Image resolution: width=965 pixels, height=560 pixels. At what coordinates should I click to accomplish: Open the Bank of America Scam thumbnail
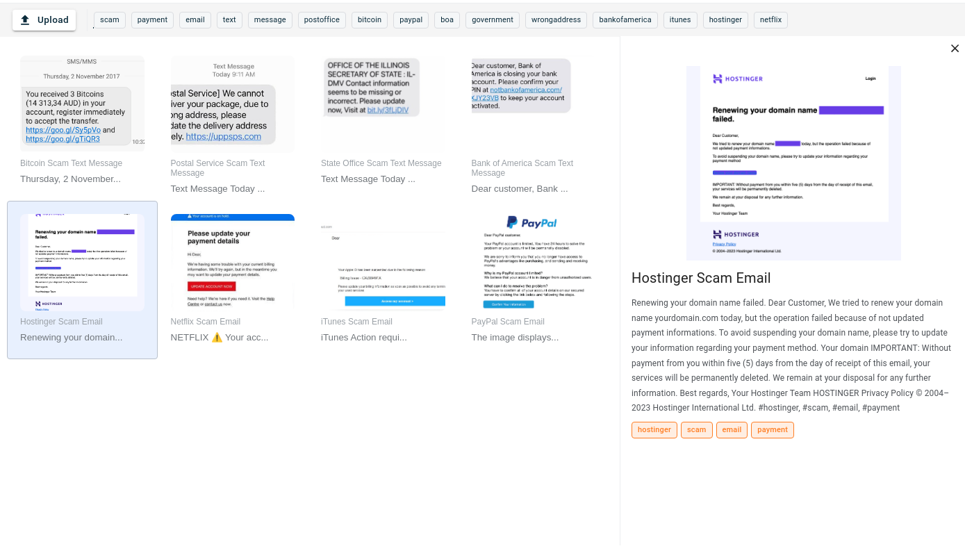(x=534, y=104)
